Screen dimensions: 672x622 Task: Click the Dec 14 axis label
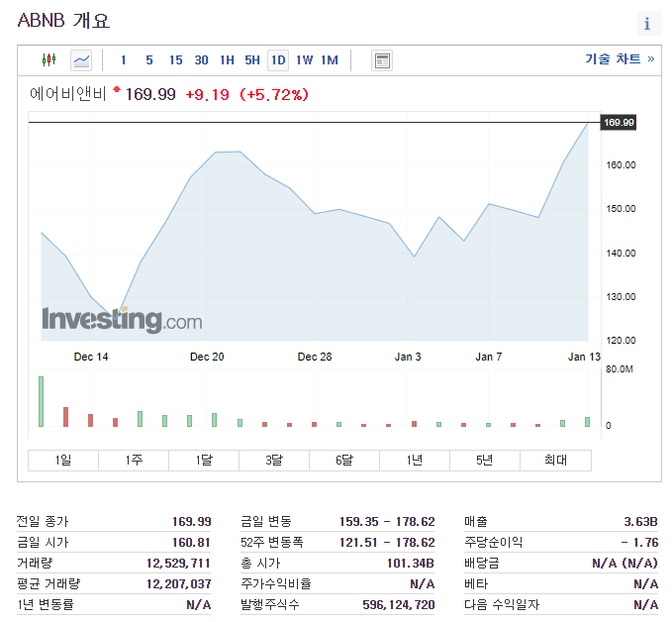(x=91, y=357)
